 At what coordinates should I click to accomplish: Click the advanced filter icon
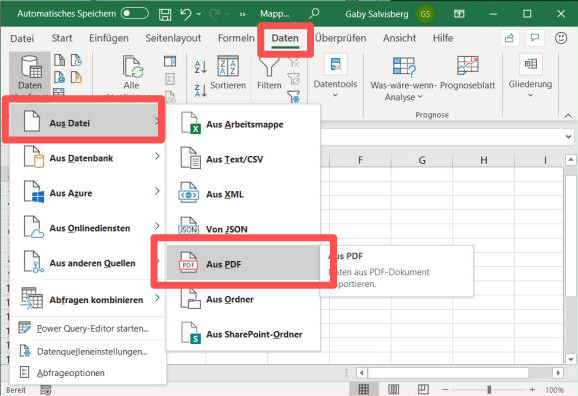coord(294,97)
